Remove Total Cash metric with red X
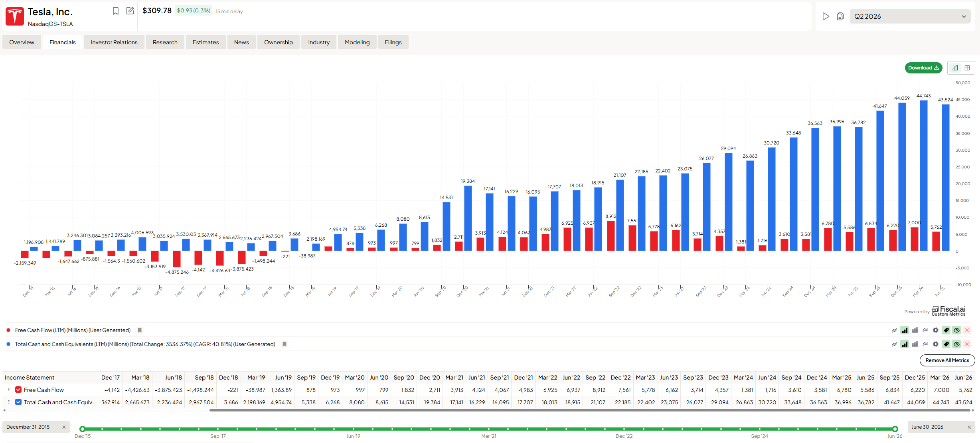980x443 pixels. 967,344
